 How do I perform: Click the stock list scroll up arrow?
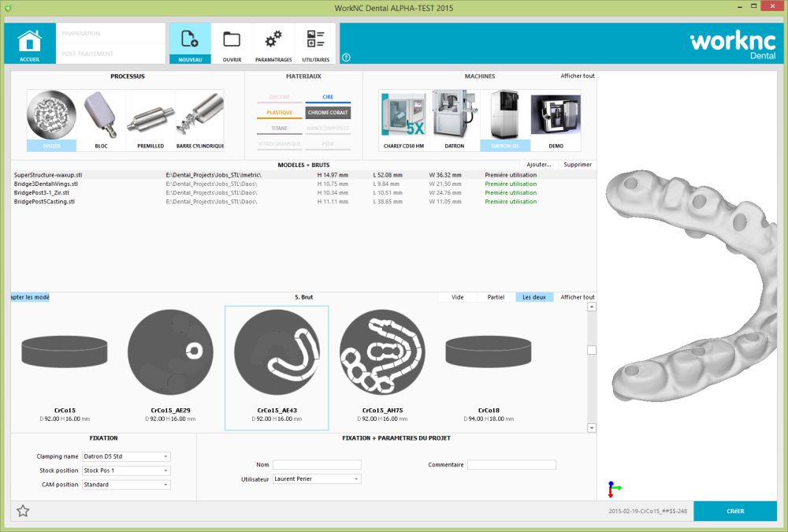(x=592, y=307)
